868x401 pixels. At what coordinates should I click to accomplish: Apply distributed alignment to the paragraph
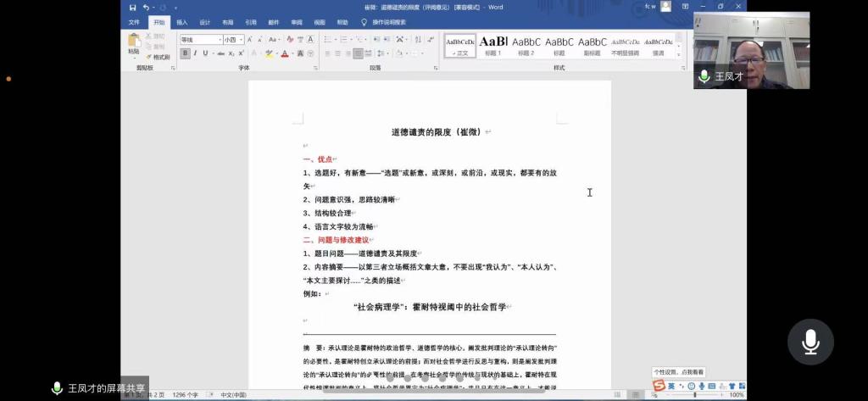[370, 53]
